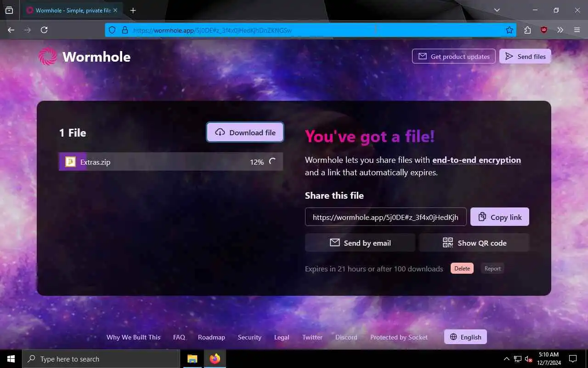588x368 pixels.
Task: Click the Extras.zip file row
Action: pos(171,162)
